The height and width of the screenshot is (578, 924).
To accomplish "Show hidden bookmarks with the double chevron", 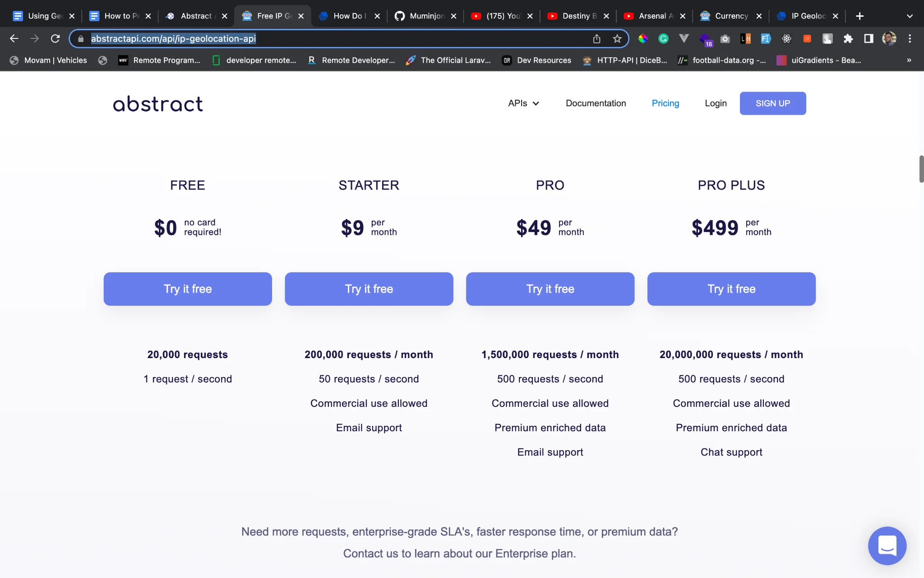I will 909,60.
